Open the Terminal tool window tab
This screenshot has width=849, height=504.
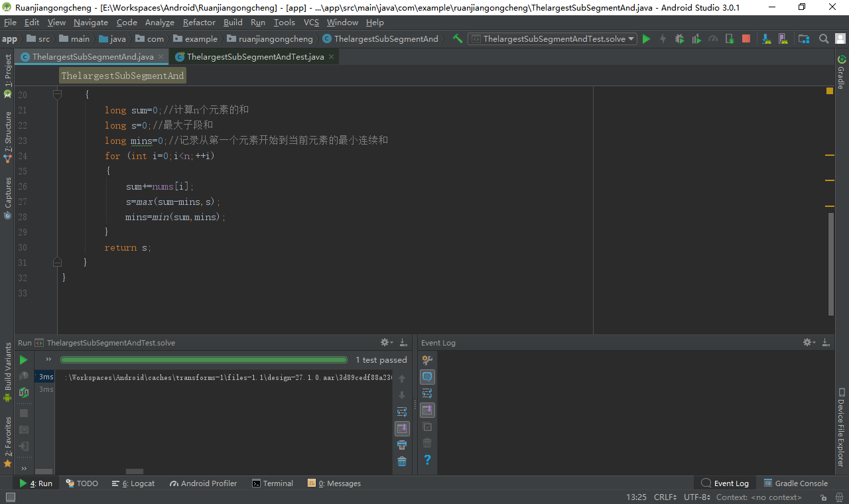tap(273, 483)
